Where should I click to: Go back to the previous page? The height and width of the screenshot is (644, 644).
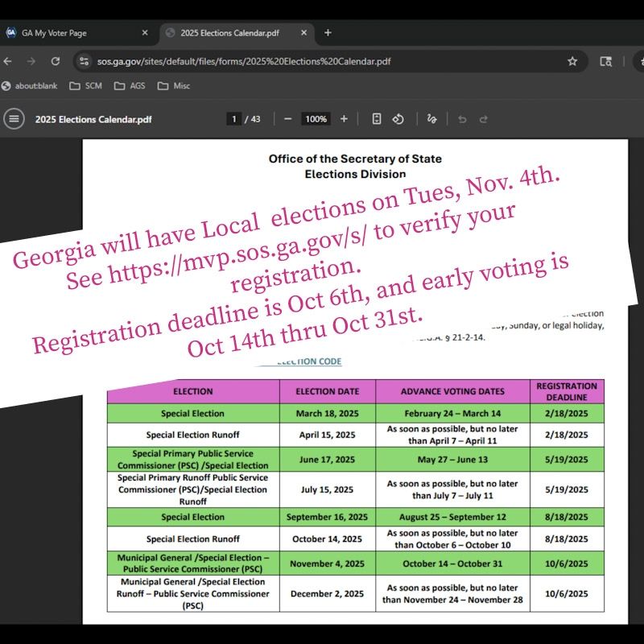tap(7, 61)
